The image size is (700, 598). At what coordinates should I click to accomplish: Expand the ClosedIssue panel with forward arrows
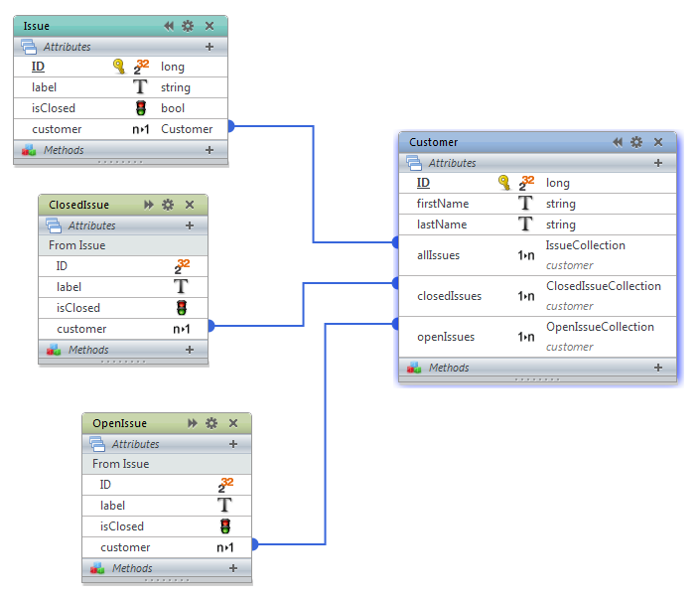coord(149,205)
